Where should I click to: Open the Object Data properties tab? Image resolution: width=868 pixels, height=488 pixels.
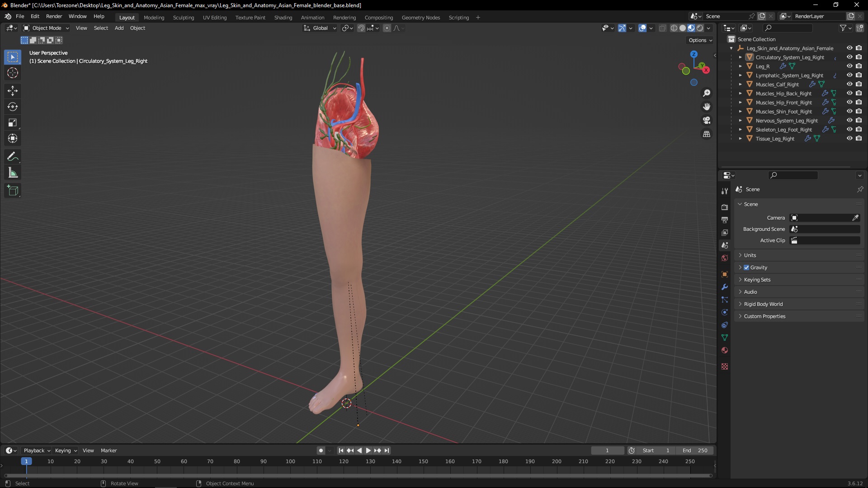725,338
